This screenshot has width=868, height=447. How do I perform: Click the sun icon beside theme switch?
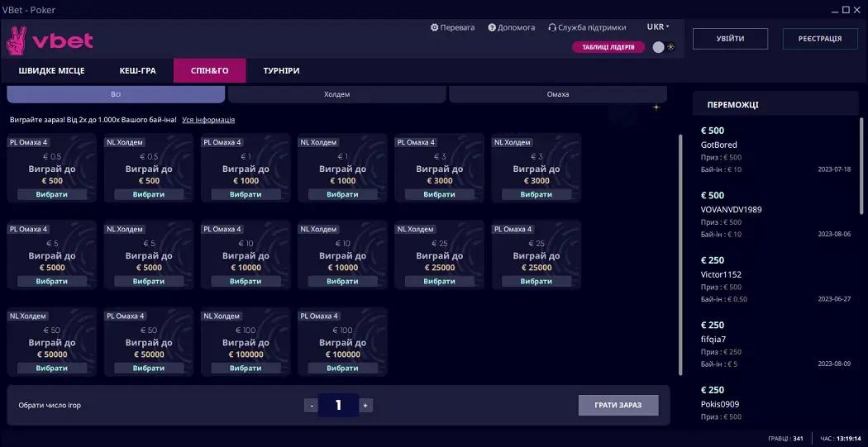point(671,47)
